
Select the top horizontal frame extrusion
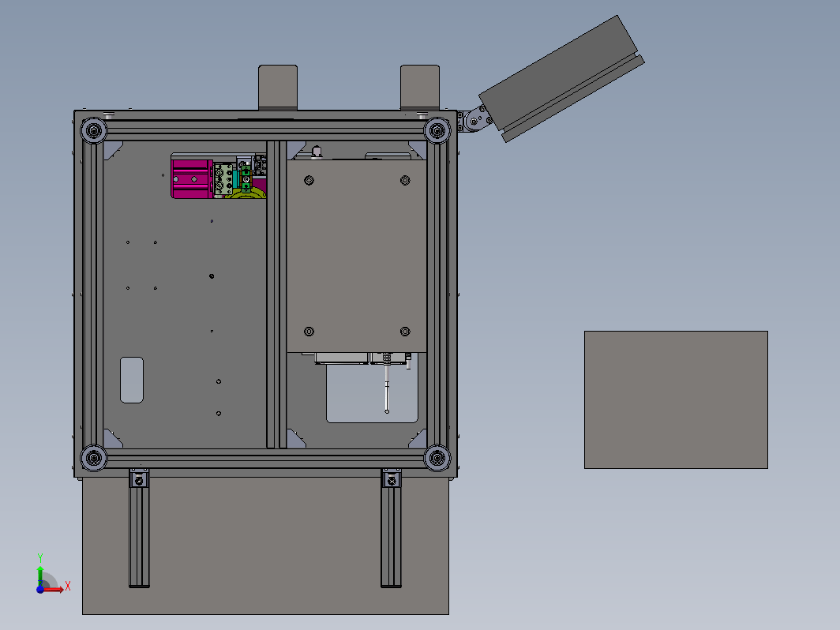[265, 130]
